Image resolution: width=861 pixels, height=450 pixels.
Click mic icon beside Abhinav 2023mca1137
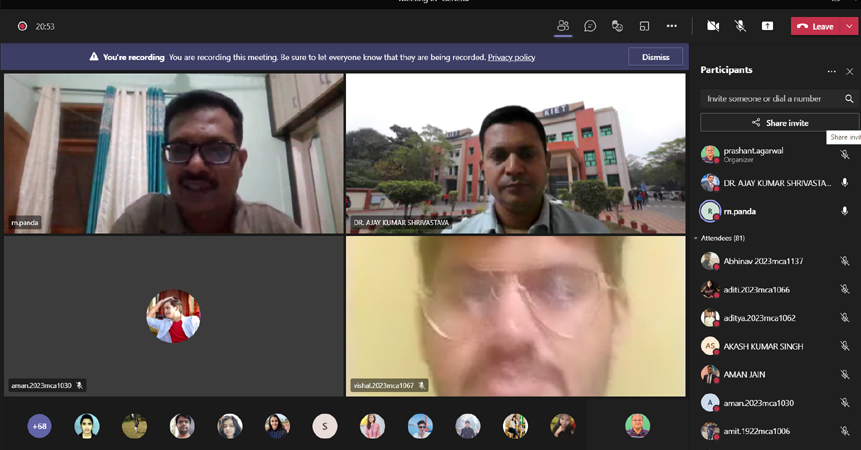tap(844, 262)
